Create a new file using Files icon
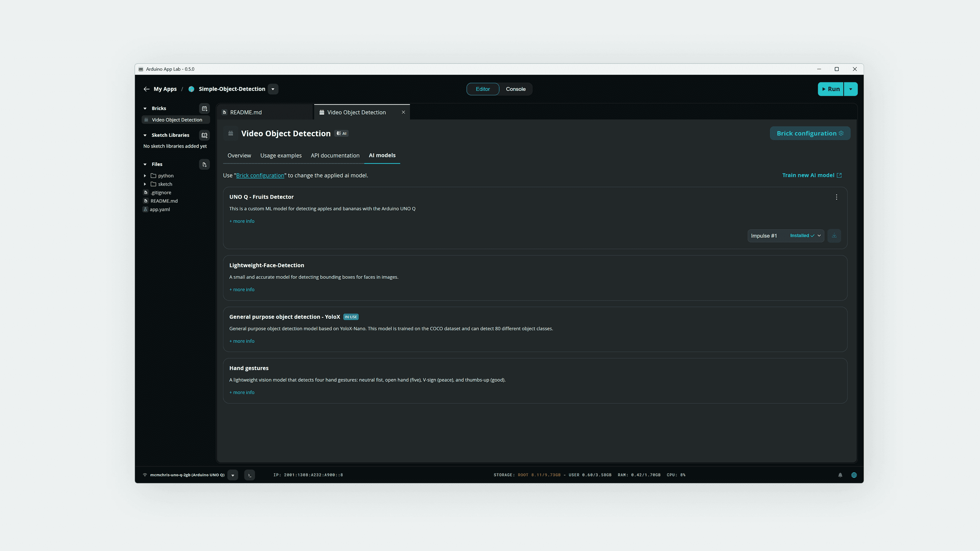This screenshot has width=980, height=551. tap(204, 164)
